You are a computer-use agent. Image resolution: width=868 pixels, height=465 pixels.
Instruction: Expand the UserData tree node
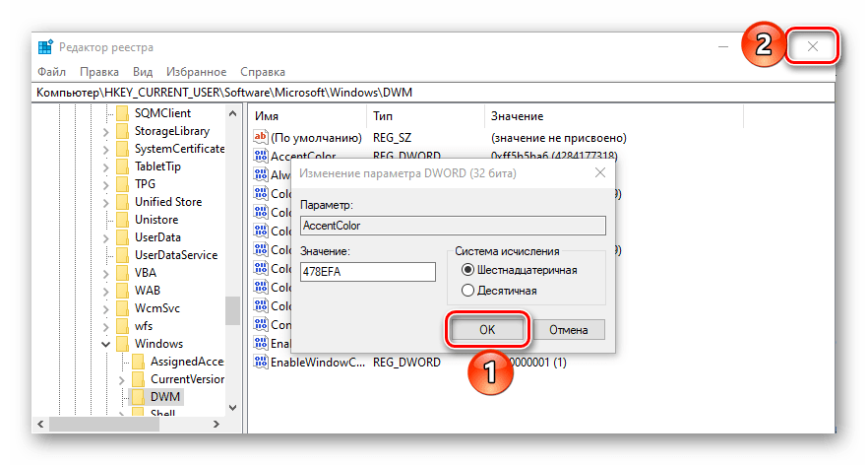106,237
